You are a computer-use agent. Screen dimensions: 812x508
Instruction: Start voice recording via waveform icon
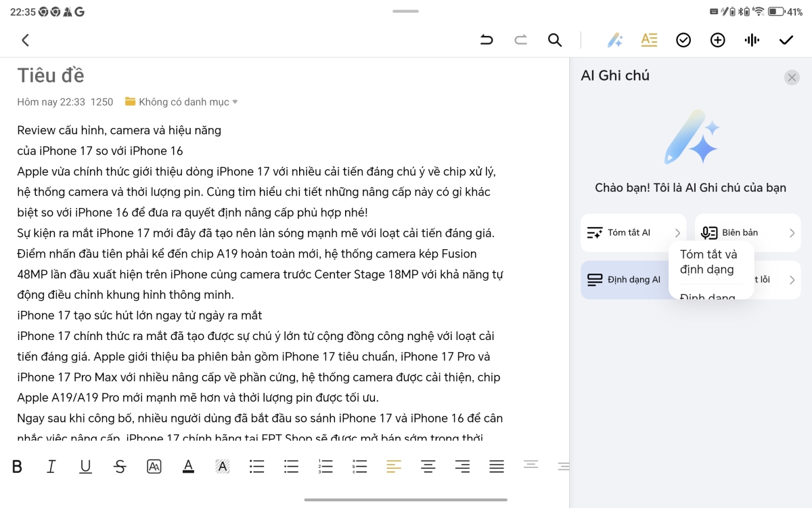[752, 40]
